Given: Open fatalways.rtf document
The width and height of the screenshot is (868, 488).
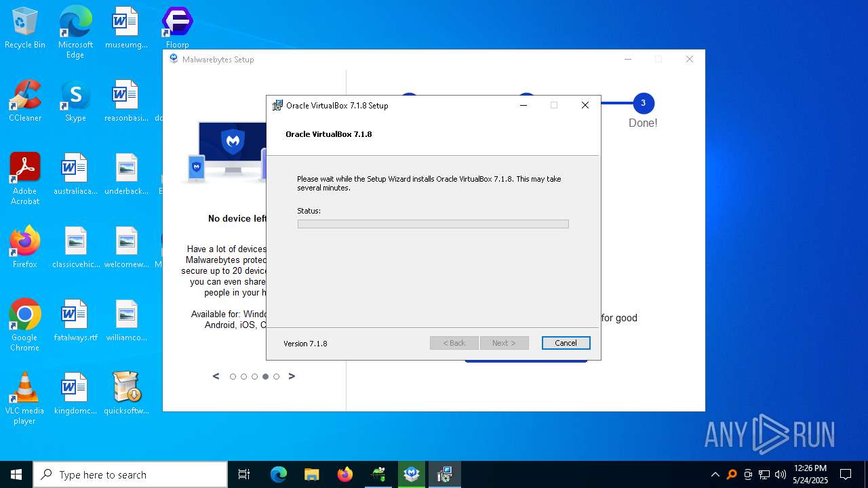Looking at the screenshot, I should pyautogui.click(x=75, y=321).
